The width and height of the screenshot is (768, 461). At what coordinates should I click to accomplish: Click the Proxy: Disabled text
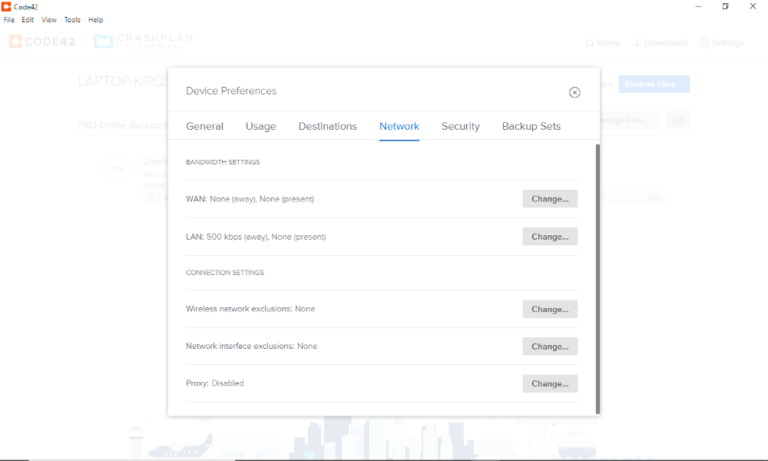pos(215,383)
